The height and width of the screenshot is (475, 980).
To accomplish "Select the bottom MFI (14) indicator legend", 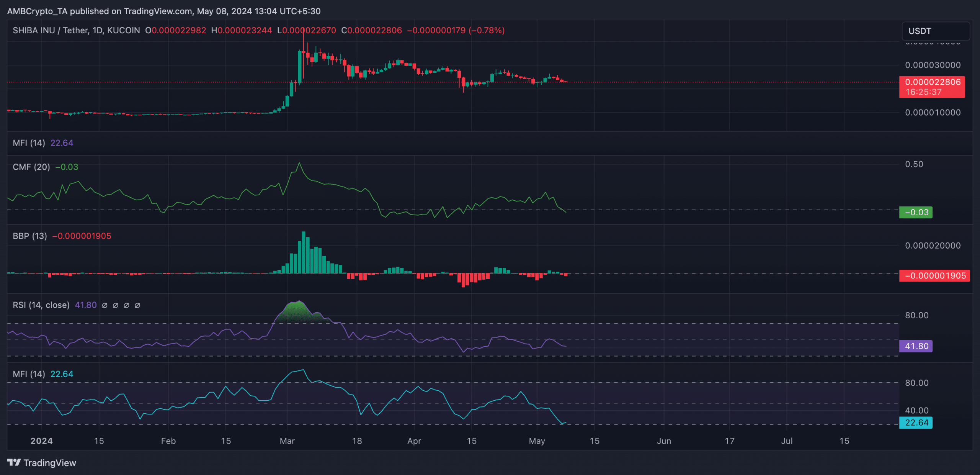I will click(x=29, y=374).
